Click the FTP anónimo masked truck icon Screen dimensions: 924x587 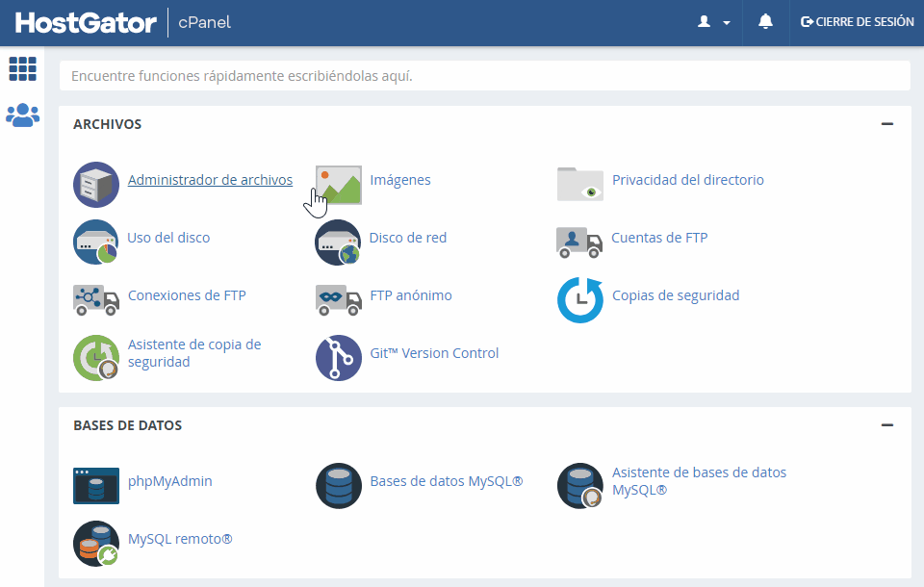click(x=339, y=300)
